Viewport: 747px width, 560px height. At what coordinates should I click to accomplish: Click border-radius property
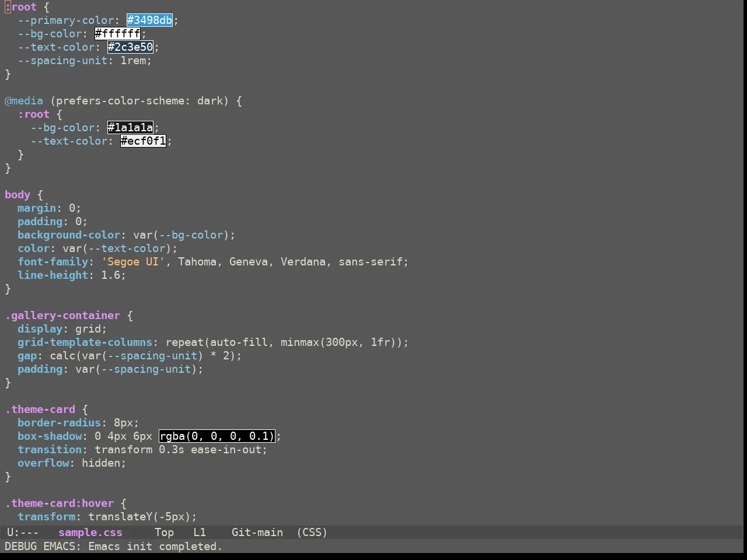pyautogui.click(x=59, y=423)
